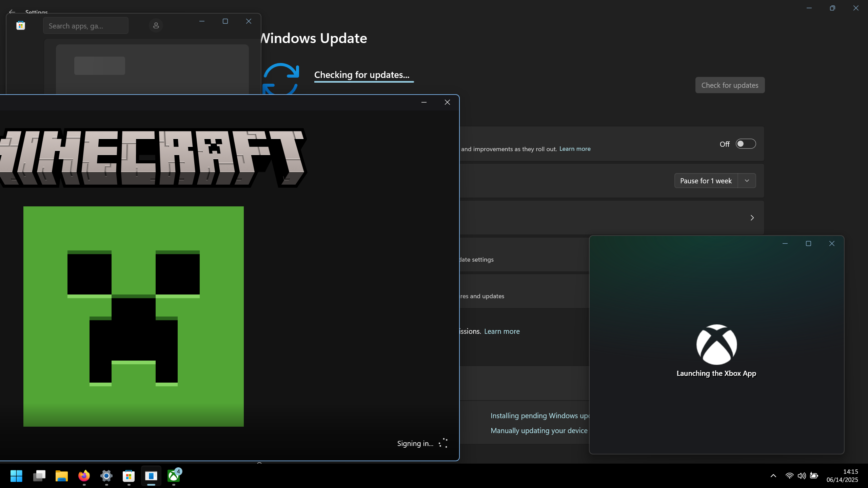Launch Firefox from the taskbar

tap(84, 476)
